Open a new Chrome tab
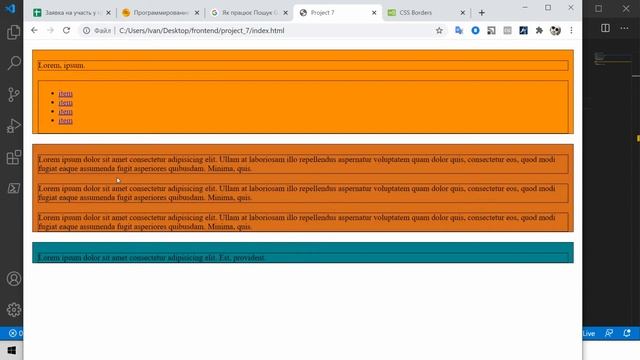 pyautogui.click(x=482, y=13)
